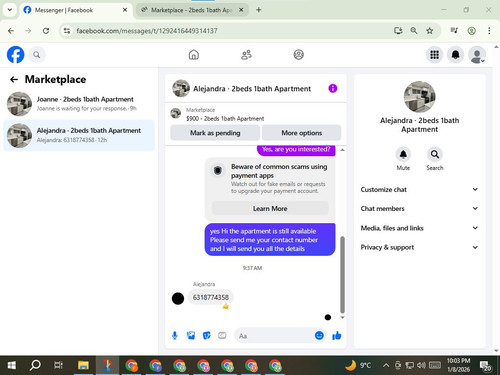
Task: Click Alejandra chat header title
Action: [x=252, y=89]
